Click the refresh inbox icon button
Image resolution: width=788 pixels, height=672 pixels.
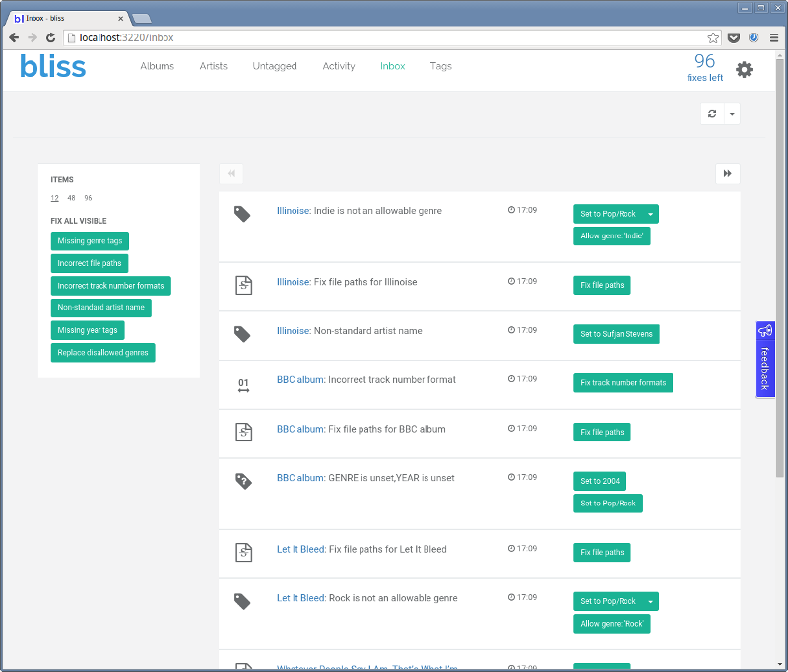pos(712,114)
